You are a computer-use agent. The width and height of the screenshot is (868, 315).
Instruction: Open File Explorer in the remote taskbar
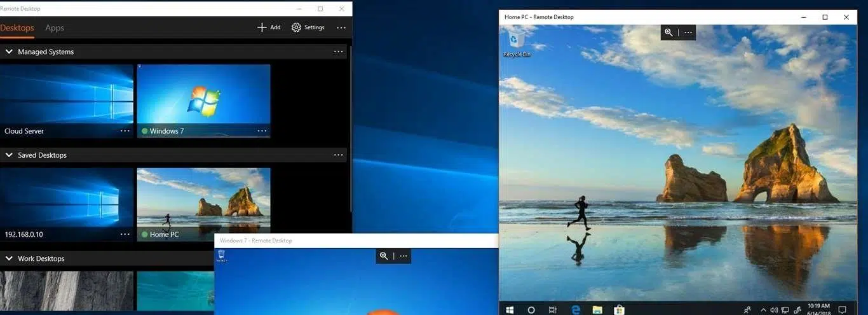[597, 310]
